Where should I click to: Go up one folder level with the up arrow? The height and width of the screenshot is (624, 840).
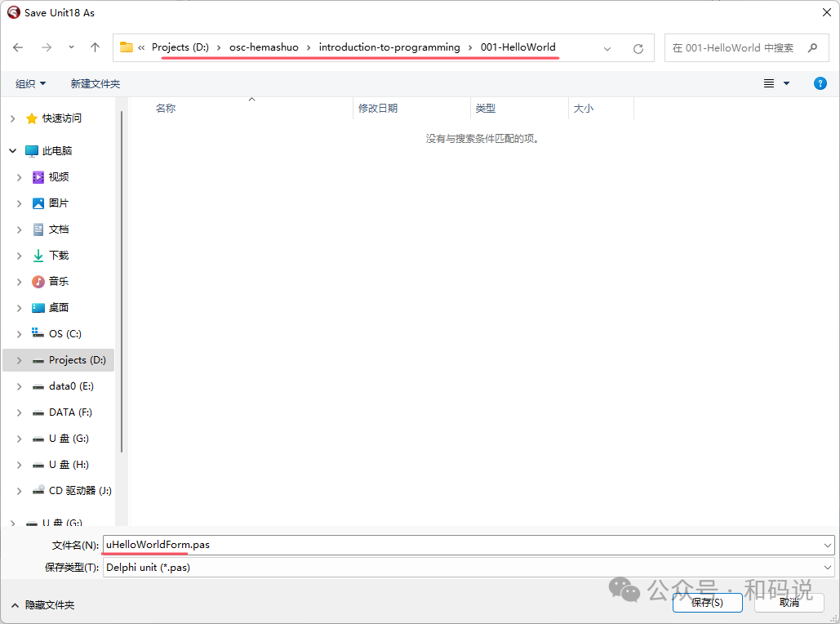[95, 47]
